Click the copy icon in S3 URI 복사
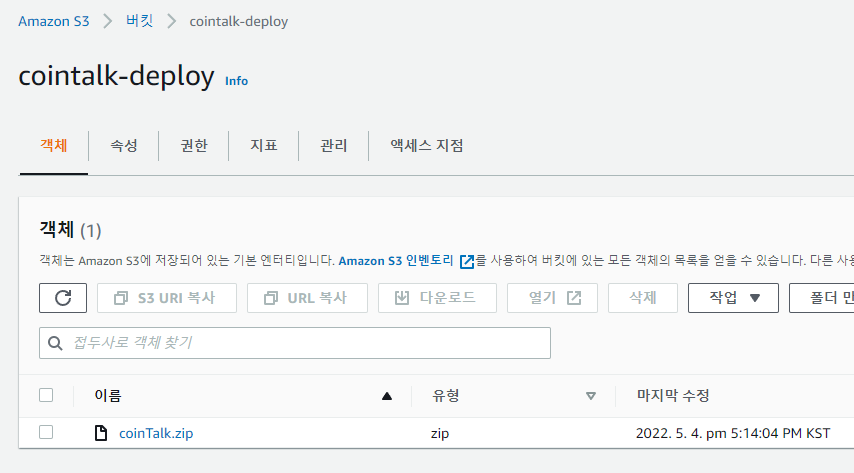This screenshot has height=473, width=854. coord(120,298)
